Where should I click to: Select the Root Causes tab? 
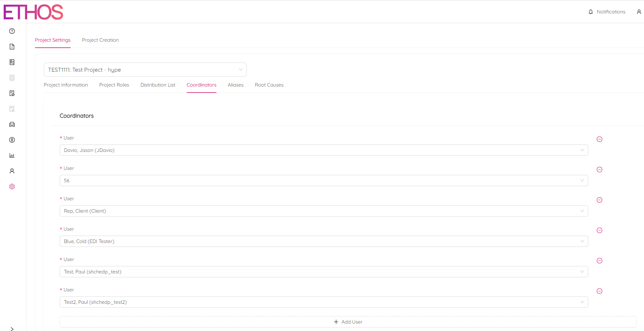pos(269,85)
